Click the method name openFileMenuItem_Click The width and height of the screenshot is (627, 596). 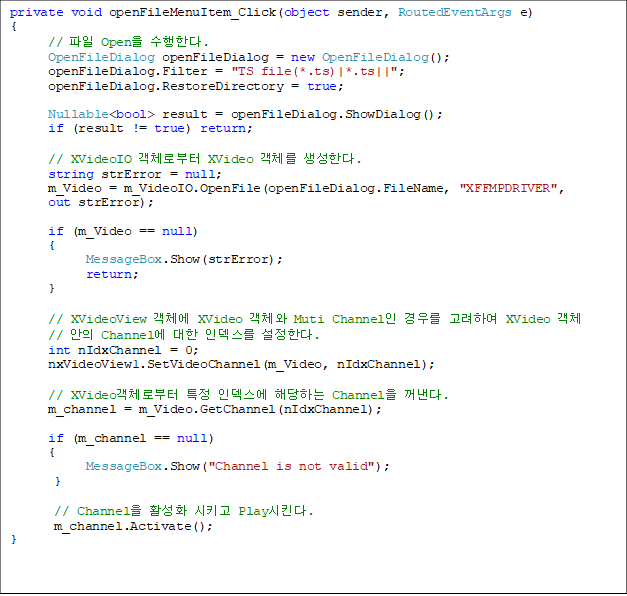[x=192, y=12]
